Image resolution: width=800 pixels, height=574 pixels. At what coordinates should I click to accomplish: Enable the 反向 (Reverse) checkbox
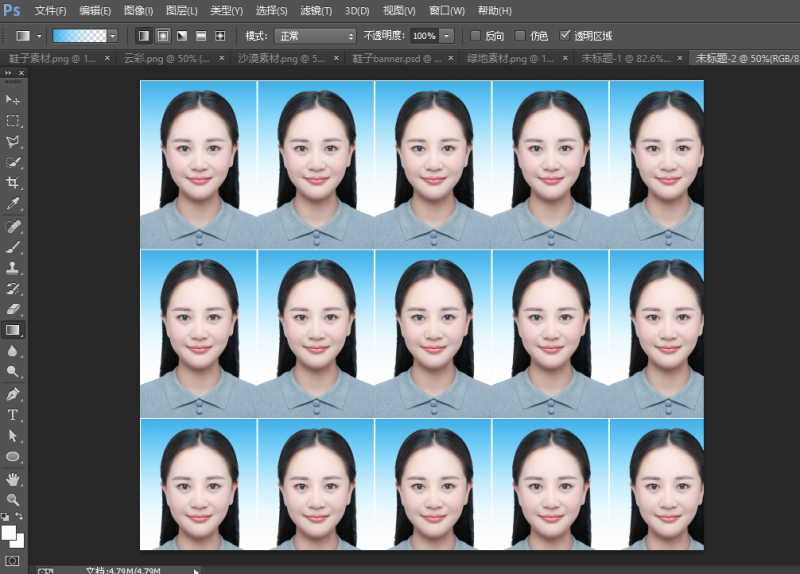tap(475, 36)
